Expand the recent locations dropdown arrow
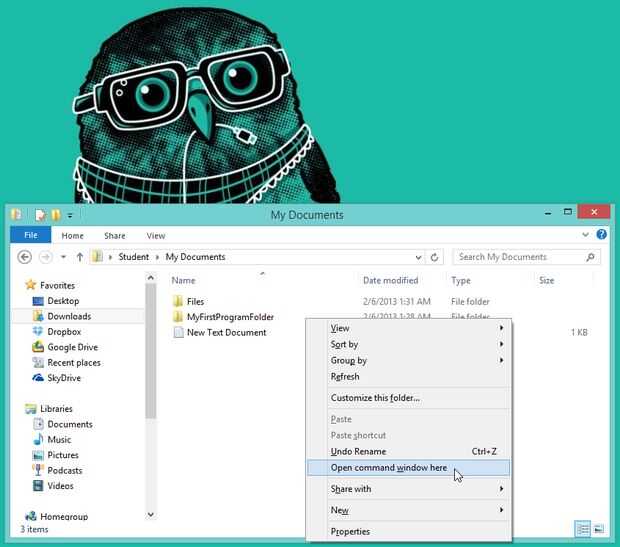 [x=63, y=257]
